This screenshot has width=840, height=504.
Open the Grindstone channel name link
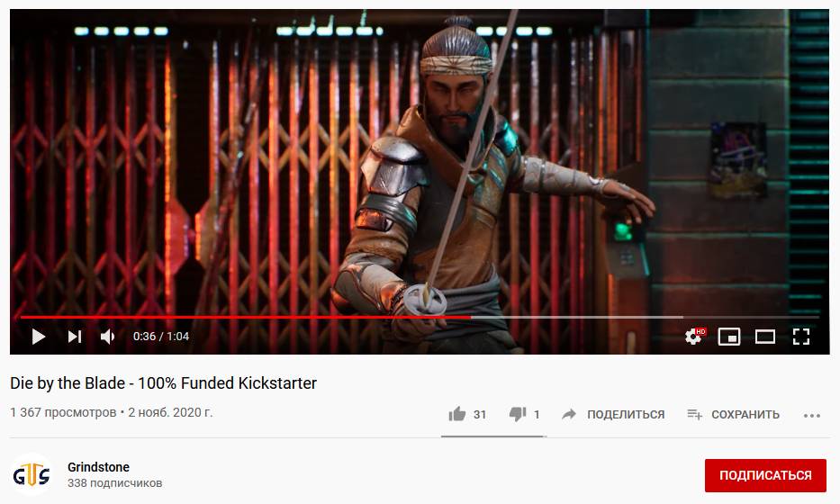tap(98, 467)
